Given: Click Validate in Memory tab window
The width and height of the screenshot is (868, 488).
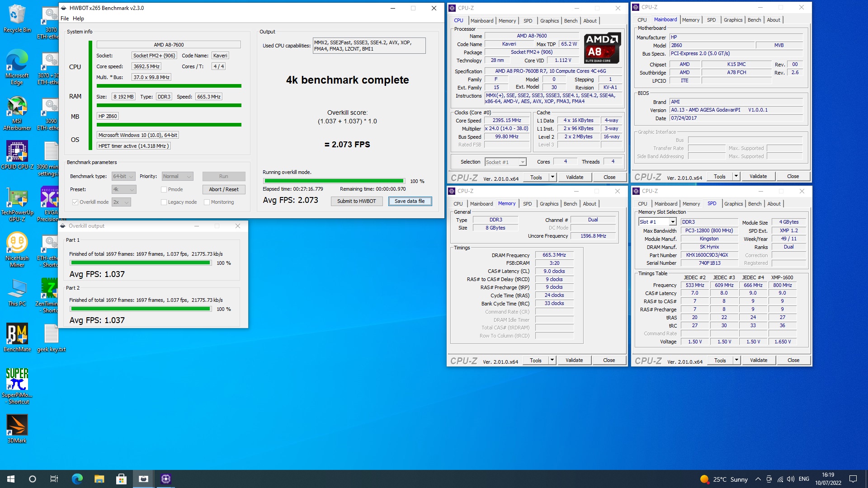Looking at the screenshot, I should [x=574, y=360].
